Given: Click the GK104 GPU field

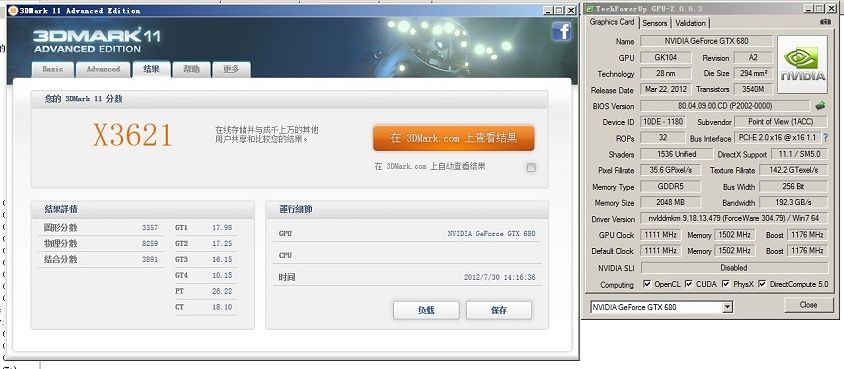Looking at the screenshot, I should (x=666, y=58).
